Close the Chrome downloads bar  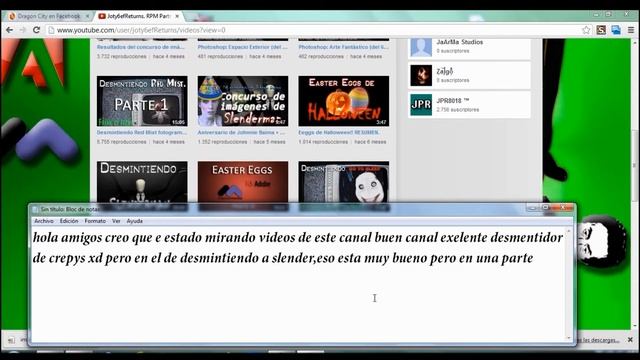click(630, 340)
